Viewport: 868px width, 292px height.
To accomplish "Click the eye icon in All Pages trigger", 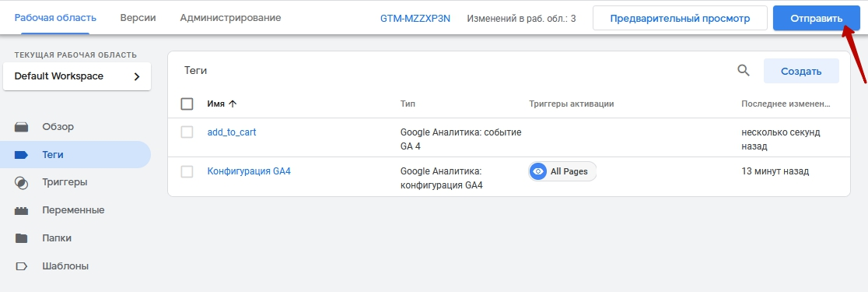I will tap(538, 172).
